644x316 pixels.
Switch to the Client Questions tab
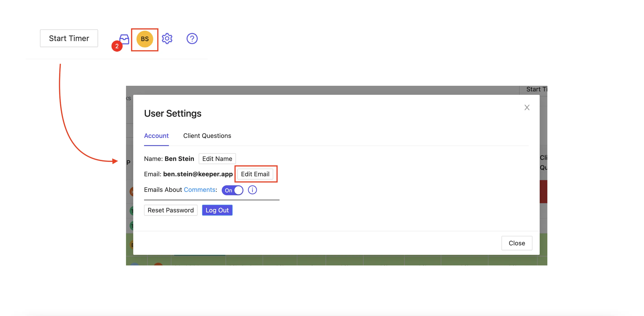pos(207,136)
